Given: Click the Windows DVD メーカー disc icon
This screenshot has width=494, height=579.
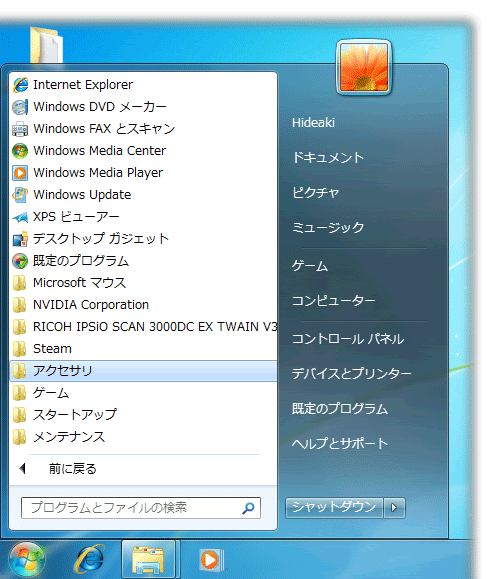Looking at the screenshot, I should 20,107.
